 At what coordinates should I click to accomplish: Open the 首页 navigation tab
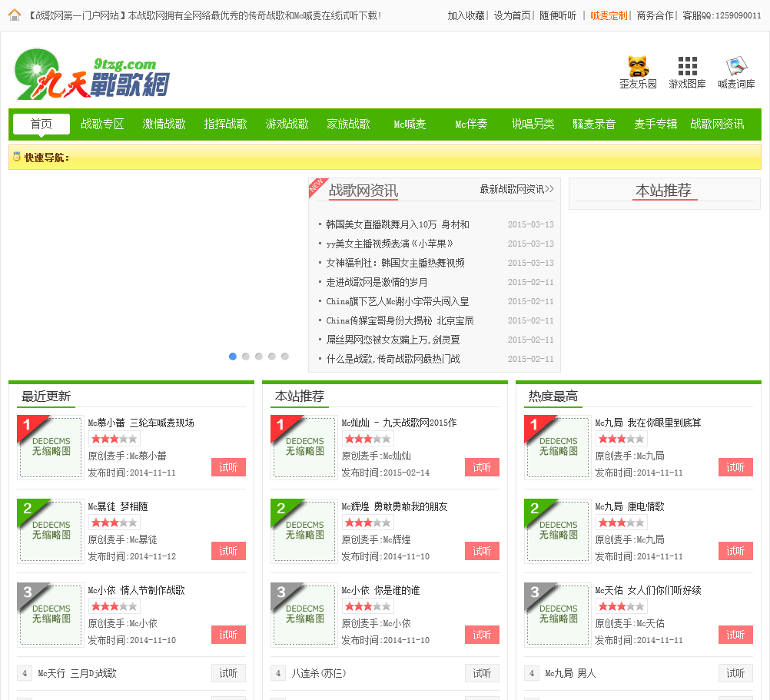coord(41,124)
